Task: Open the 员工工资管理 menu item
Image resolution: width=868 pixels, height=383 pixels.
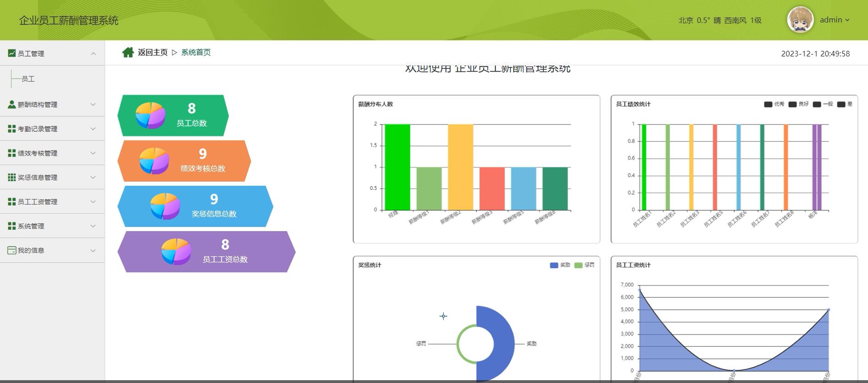Action: coord(52,202)
